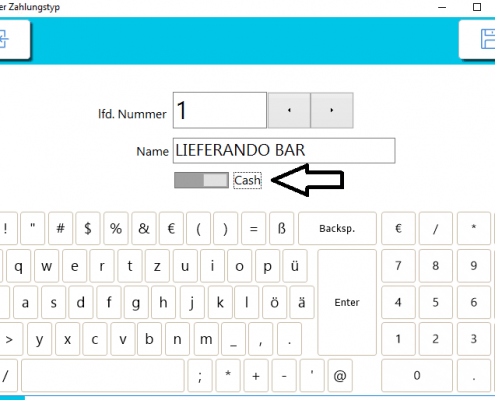This screenshot has height=400, width=495.
Task: Increase lfd. Nummer with right arrow
Action: pyautogui.click(x=332, y=110)
